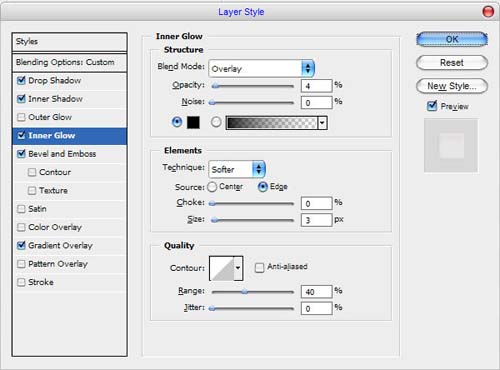
Task: Enable the Texture sub-option checkbox
Action: (x=32, y=190)
